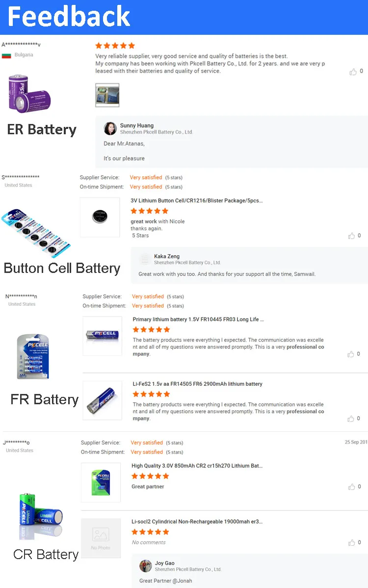Click Sunny Huang's profile avatar
Screen dimensions: 368x588
[x=110, y=128]
